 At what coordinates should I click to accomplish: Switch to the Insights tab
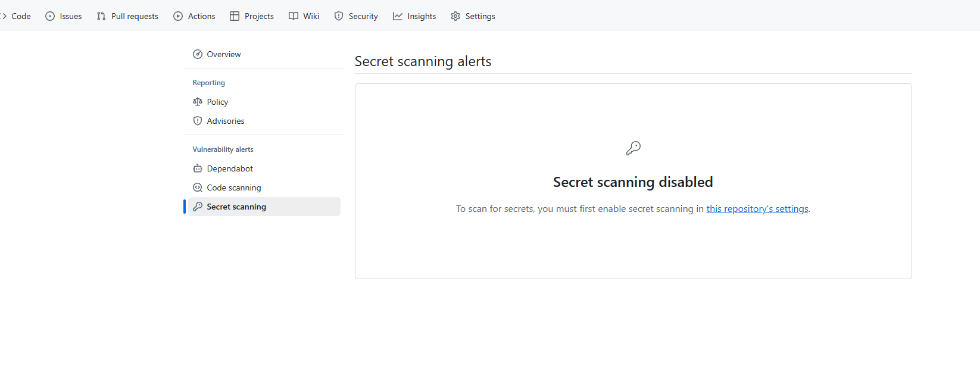421,16
